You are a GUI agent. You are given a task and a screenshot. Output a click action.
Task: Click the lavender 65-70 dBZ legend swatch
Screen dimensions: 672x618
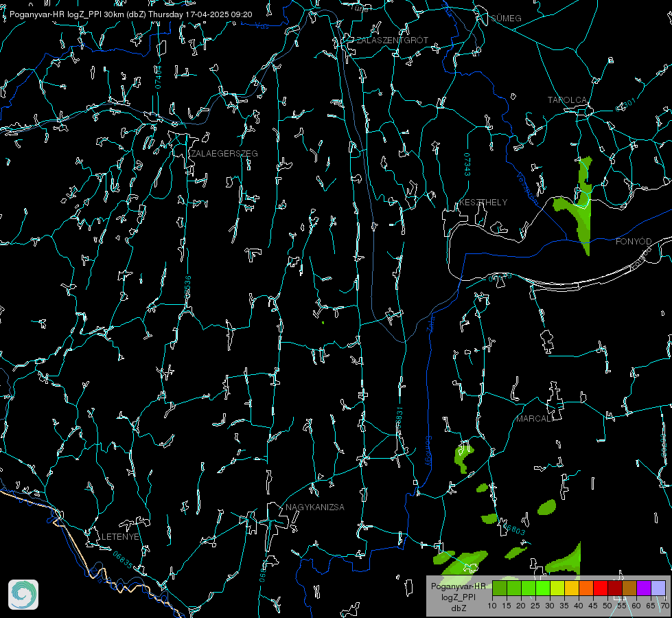coord(658,588)
